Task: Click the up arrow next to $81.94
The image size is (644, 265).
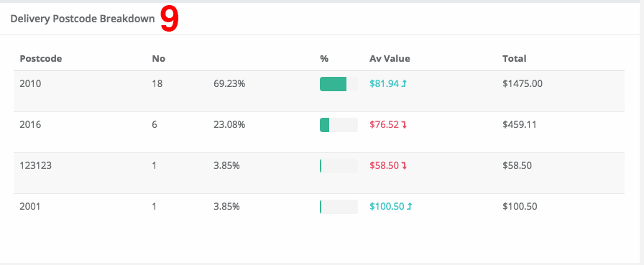Action: click(x=404, y=84)
